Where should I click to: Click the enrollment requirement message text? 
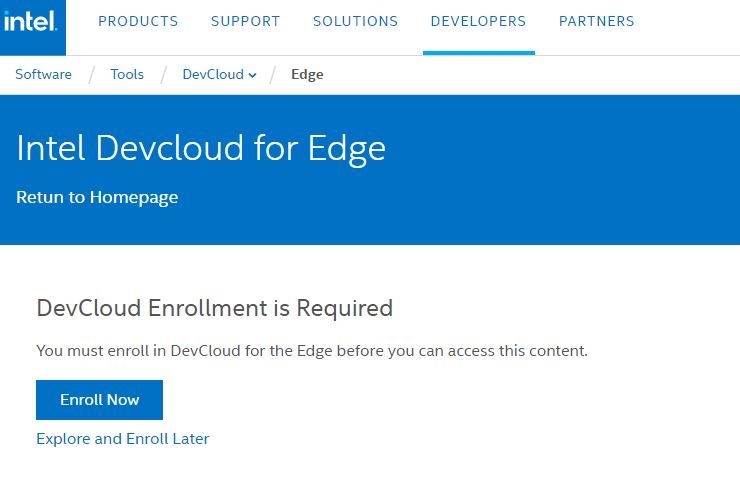pyautogui.click(x=312, y=351)
